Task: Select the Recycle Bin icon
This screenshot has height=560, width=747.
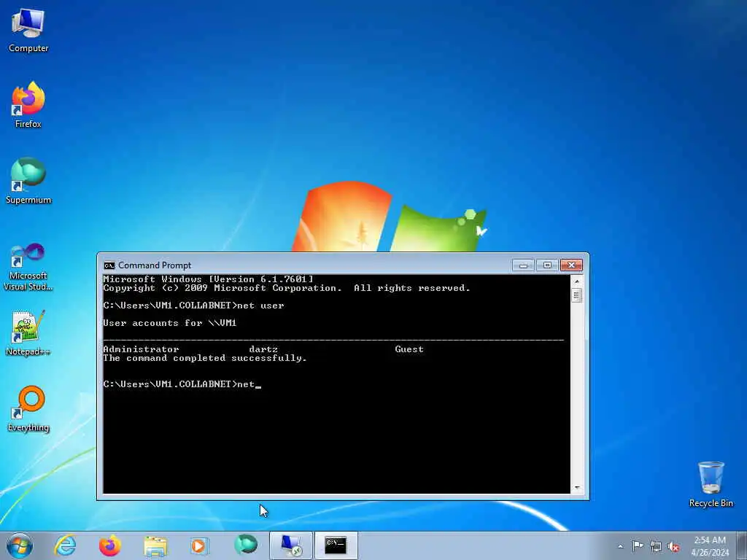Action: (711, 484)
